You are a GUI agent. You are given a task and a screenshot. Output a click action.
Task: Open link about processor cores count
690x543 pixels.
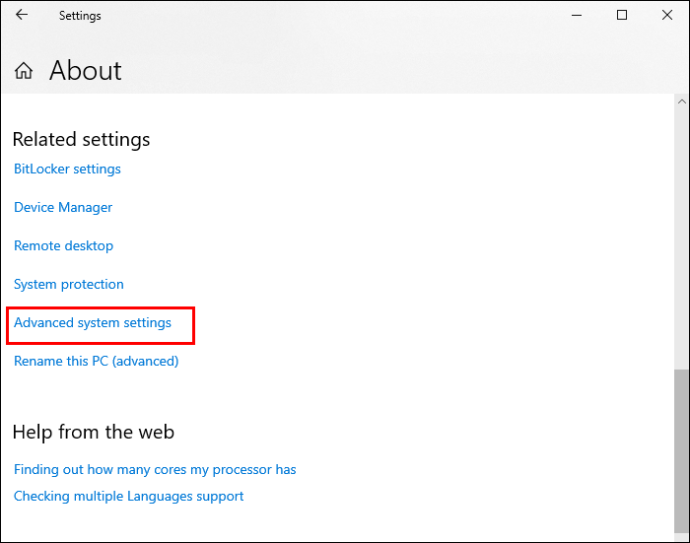155,470
